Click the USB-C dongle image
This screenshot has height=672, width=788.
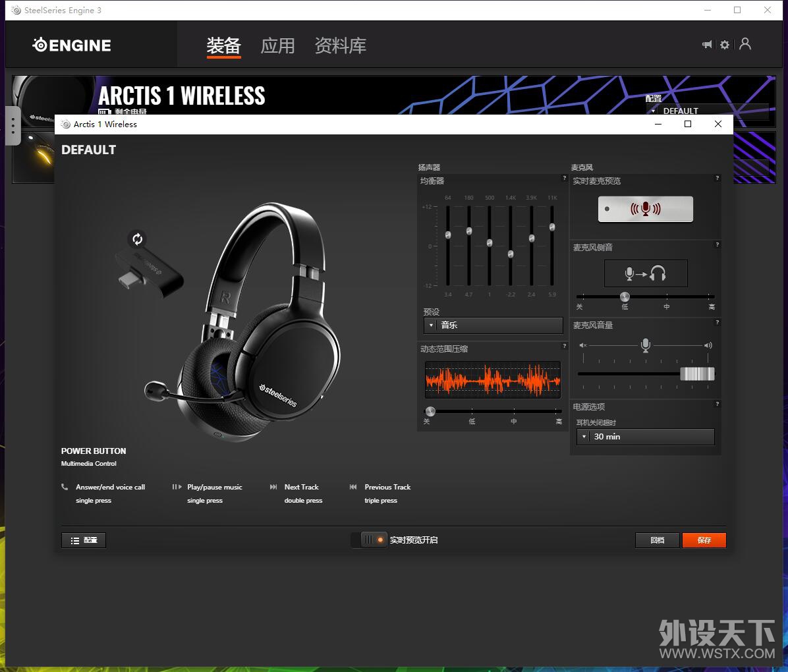tap(150, 274)
